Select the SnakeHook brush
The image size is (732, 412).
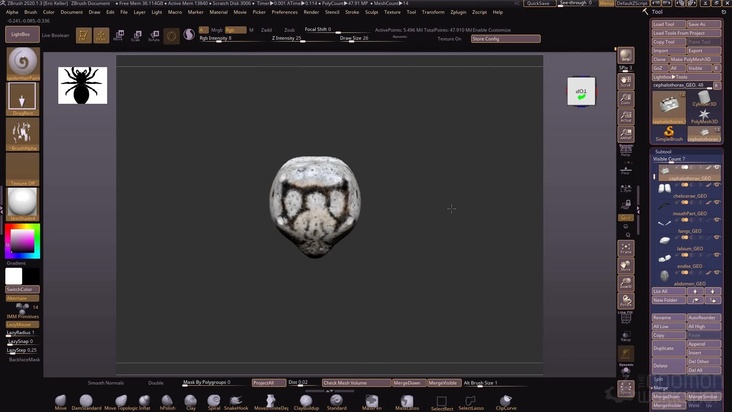pos(236,402)
